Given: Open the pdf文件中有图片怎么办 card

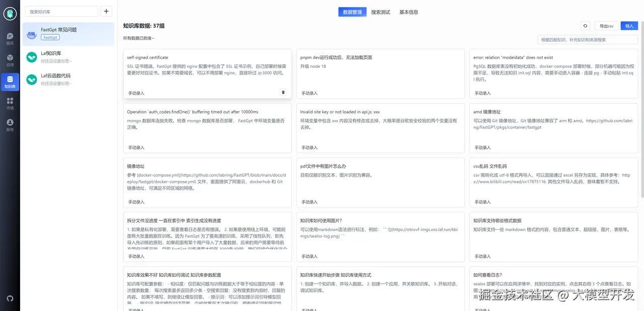Looking at the screenshot, I should 380,182.
